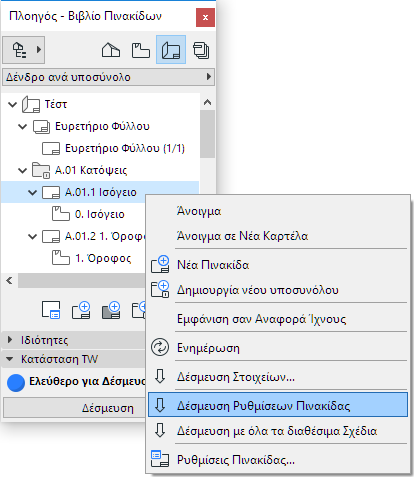Click the Project Chooser tree icon

[x=23, y=50]
